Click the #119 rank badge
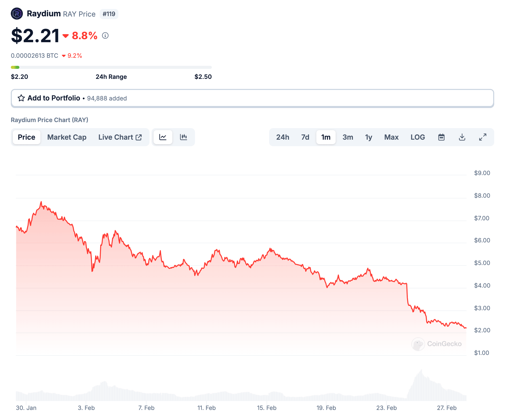 (109, 14)
